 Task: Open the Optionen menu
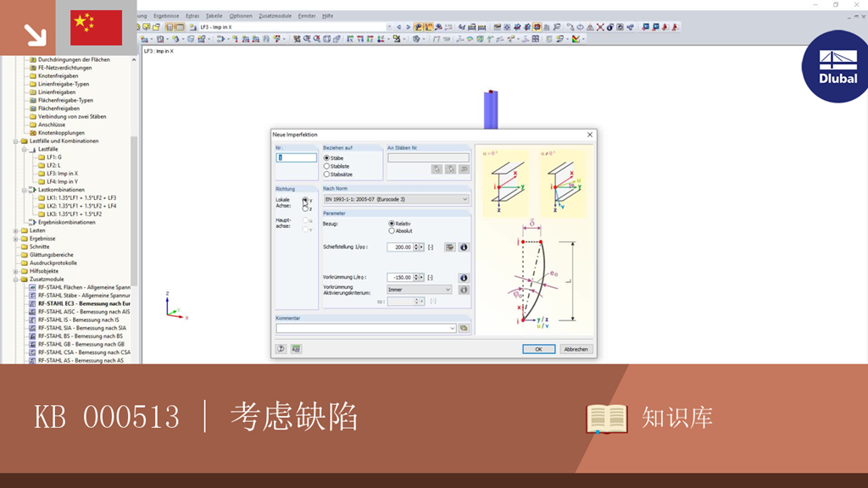[241, 16]
